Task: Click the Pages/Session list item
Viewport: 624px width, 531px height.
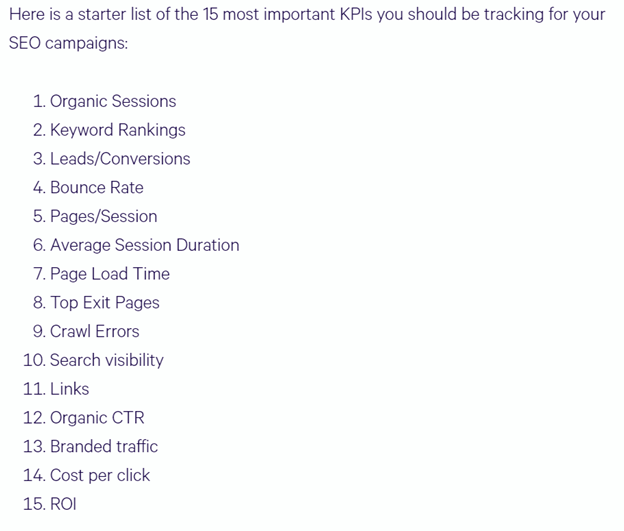Action: click(x=103, y=217)
